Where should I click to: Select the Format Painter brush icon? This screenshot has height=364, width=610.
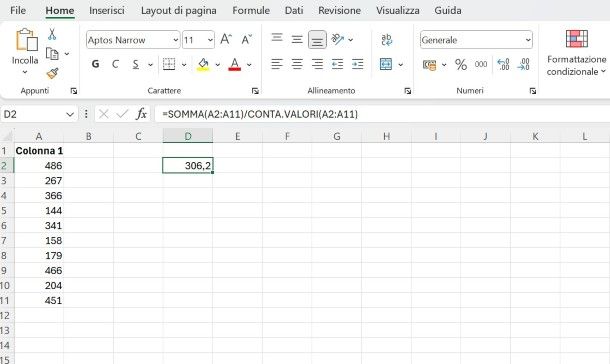tap(52, 73)
